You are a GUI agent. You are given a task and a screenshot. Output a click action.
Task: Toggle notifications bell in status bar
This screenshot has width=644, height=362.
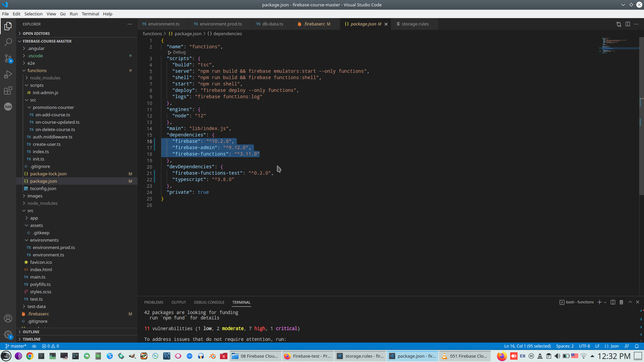[x=637, y=346]
